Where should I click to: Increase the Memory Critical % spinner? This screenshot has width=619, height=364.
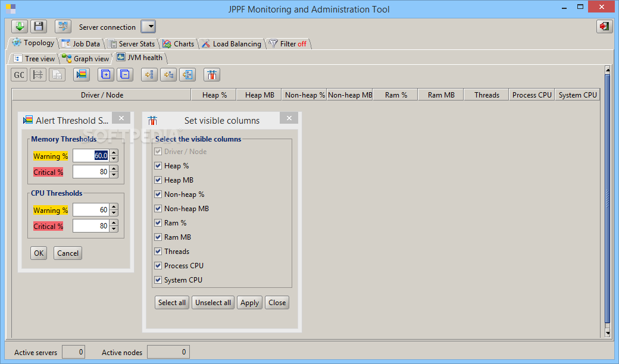click(x=114, y=168)
